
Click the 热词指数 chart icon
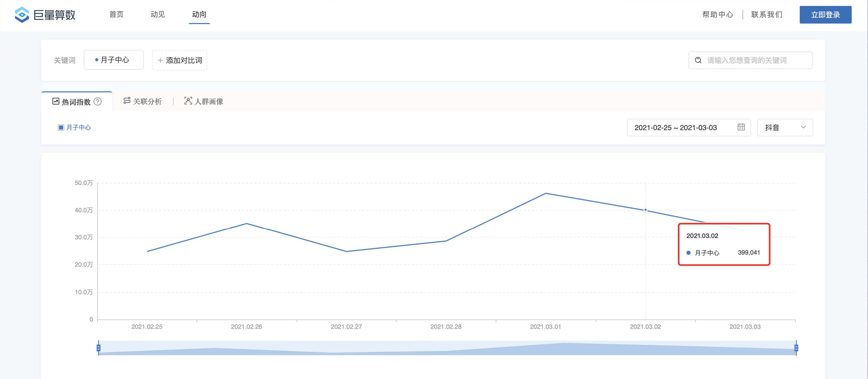click(56, 101)
